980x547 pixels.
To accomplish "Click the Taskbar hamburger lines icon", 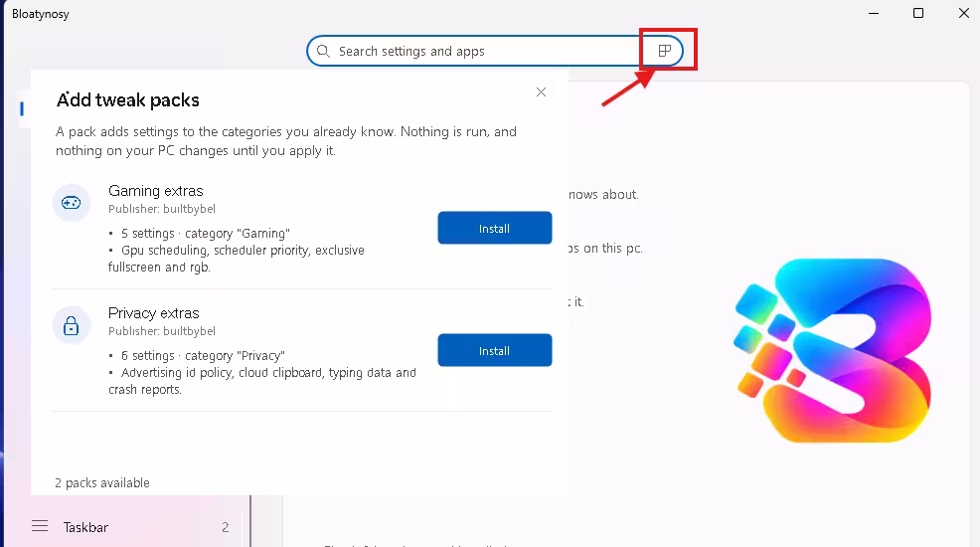I will (x=40, y=526).
